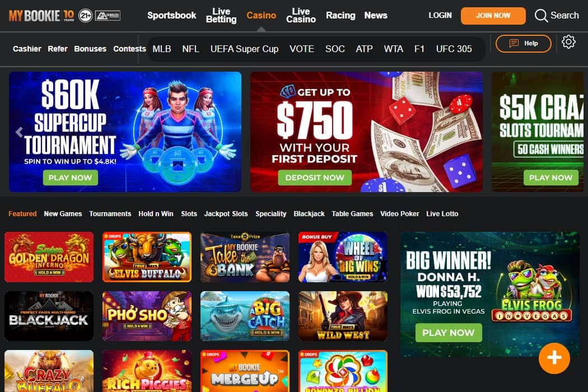Screen dimensions: 588x392
Task: Click the orange plus floating button
Action: click(x=554, y=358)
